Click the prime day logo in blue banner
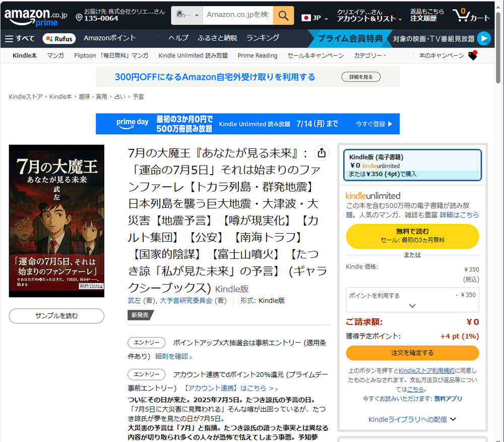The image size is (504, 442). 132,124
